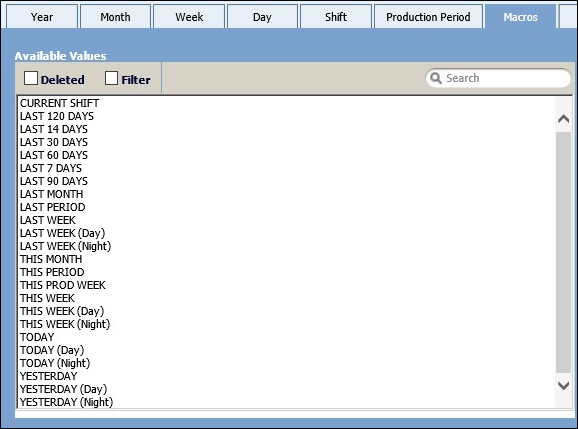
Task: Select LAST WEEK (Night) entry
Action: pos(65,246)
